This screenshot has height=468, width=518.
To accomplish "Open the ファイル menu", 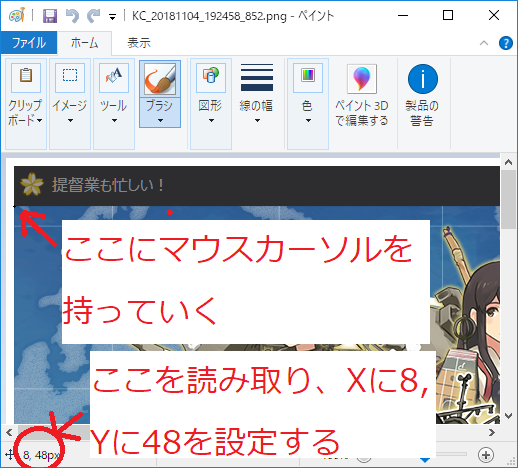I will tap(29, 43).
